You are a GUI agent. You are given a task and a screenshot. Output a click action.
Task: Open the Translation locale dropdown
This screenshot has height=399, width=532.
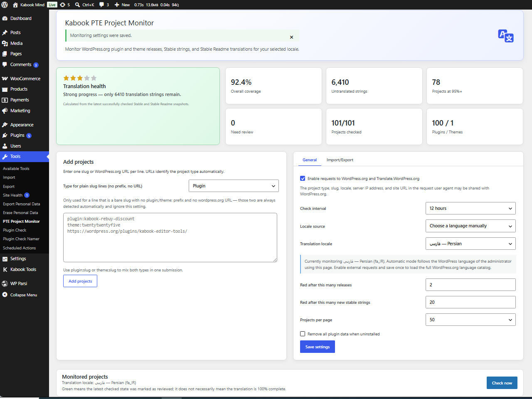pyautogui.click(x=470, y=244)
